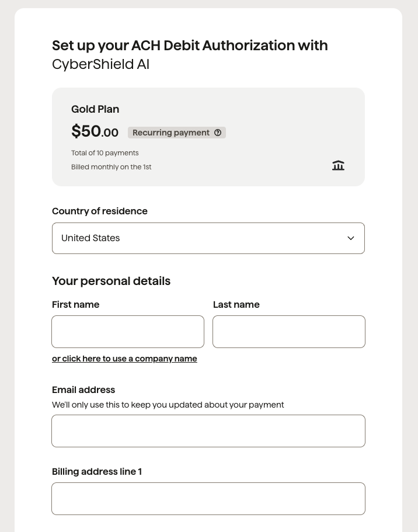418x532 pixels.
Task: Click the link to use a company name
Action: pyautogui.click(x=124, y=359)
